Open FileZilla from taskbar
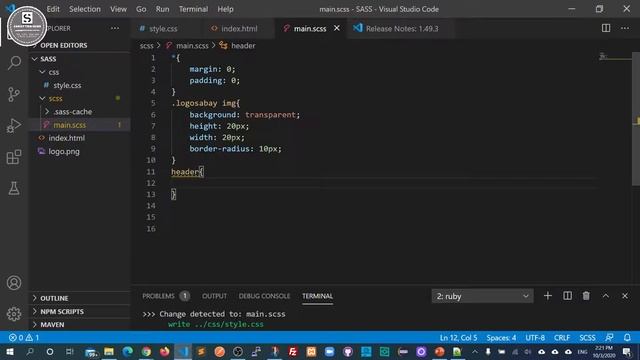Image resolution: width=640 pixels, height=360 pixels. (x=293, y=351)
